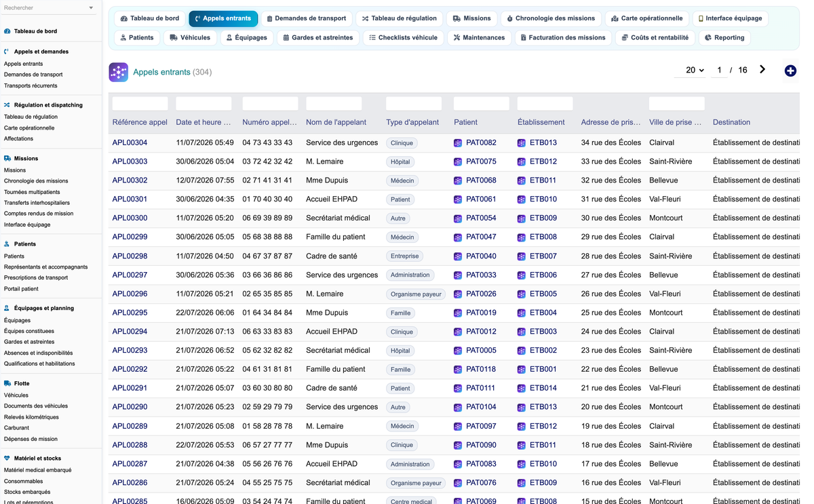Screen dimensions: 814x504
Task: Open call record APL00295
Action: 130,313
